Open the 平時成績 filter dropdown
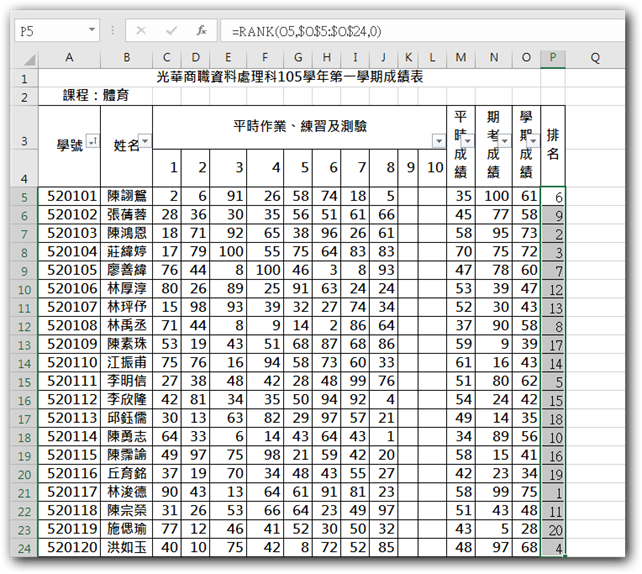Screen dimensions: 642x574 point(467,141)
